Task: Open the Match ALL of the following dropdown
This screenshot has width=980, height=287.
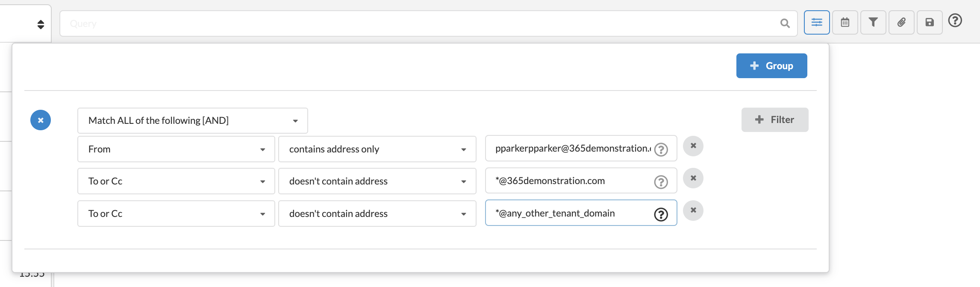Action: tap(193, 120)
